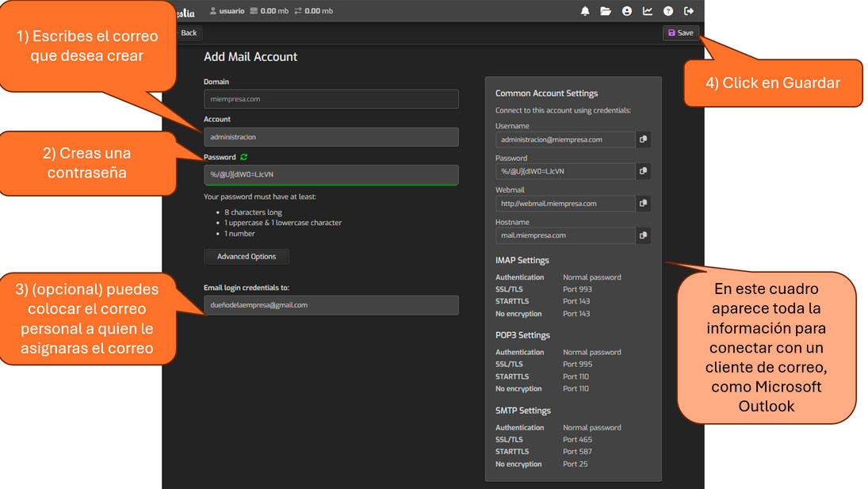Click the log out icon

click(689, 11)
